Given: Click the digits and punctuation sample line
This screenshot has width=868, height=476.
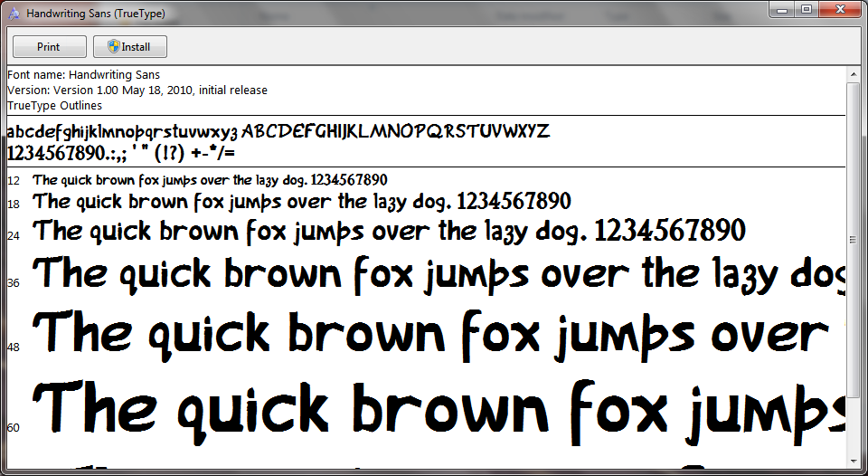Looking at the screenshot, I should 121,153.
